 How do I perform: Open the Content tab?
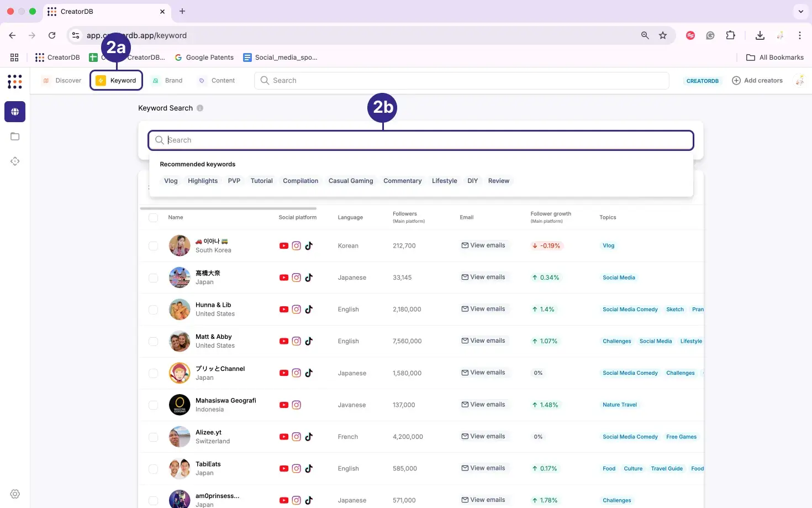click(x=217, y=81)
